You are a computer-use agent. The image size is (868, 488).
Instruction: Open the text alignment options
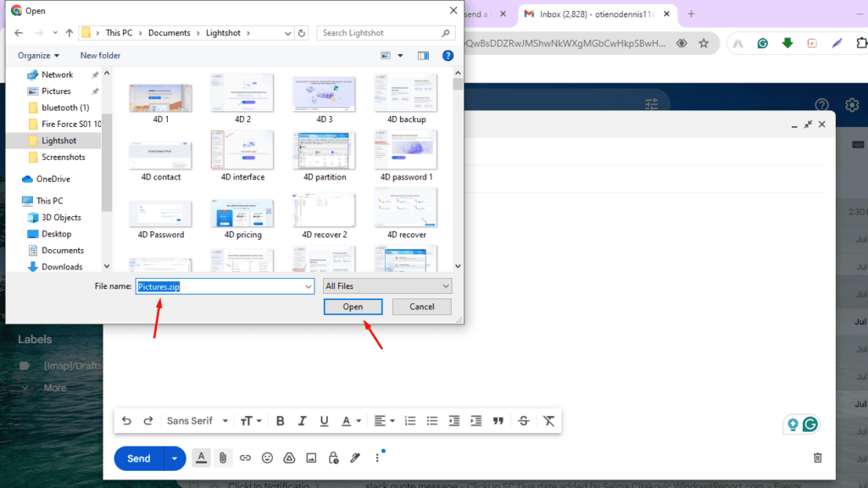[384, 421]
